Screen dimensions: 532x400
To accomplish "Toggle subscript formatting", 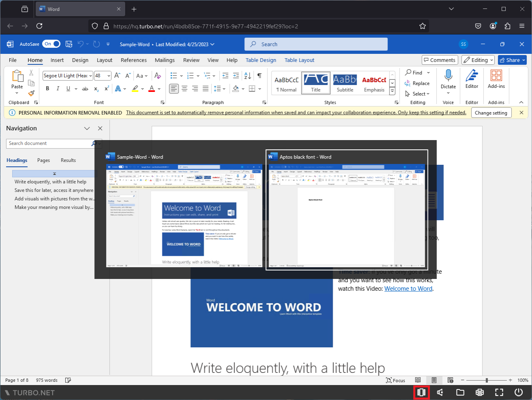I will (96, 88).
